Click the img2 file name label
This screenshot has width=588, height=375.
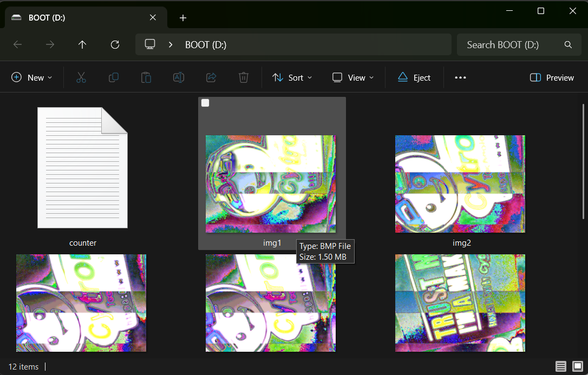click(462, 243)
